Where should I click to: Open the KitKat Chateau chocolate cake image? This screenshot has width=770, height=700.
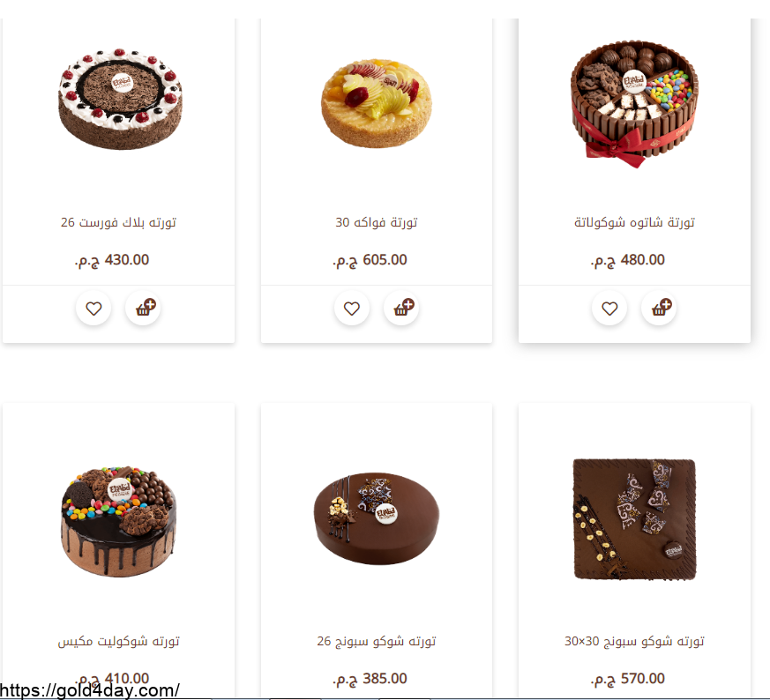click(634, 104)
